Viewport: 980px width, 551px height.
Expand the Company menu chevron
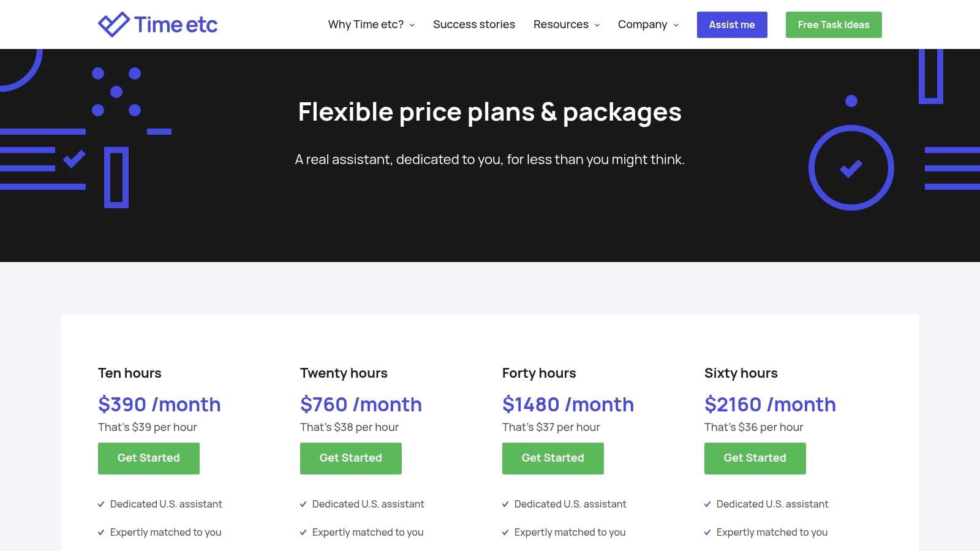[x=676, y=25]
